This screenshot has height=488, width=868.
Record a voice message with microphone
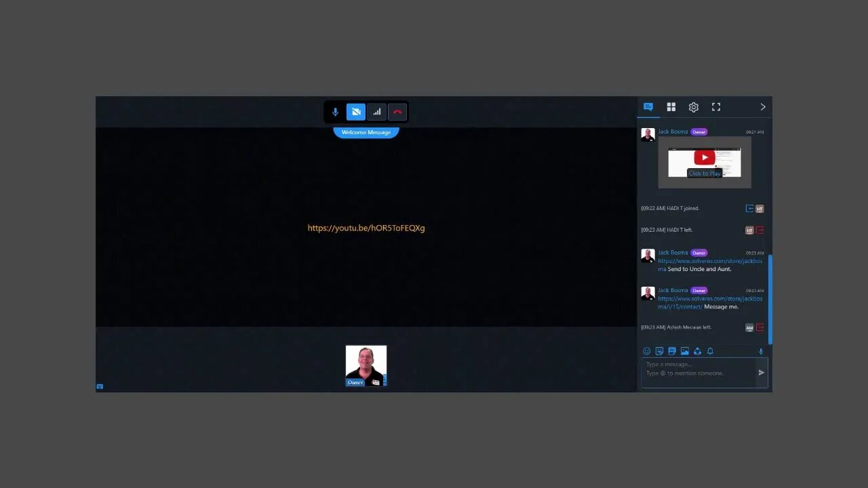pyautogui.click(x=761, y=351)
